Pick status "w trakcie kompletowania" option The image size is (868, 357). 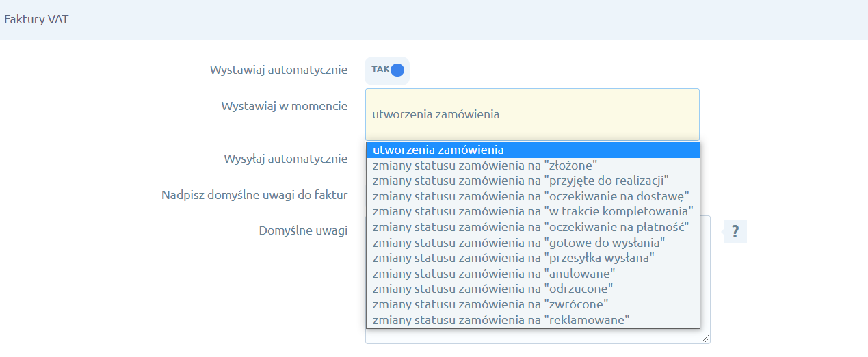tap(532, 211)
